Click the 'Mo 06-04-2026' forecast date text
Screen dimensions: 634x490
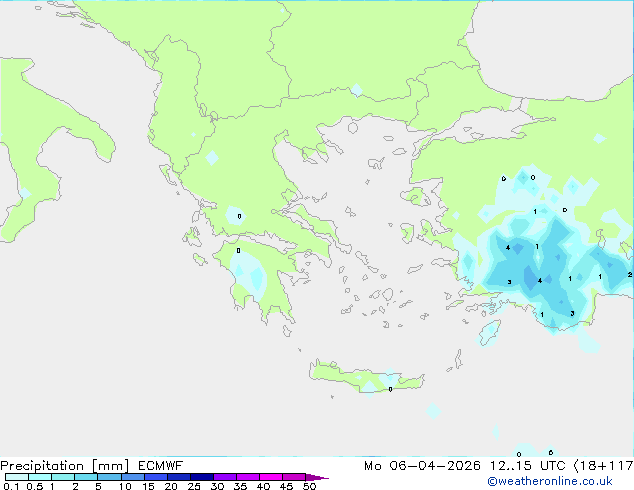point(422,466)
